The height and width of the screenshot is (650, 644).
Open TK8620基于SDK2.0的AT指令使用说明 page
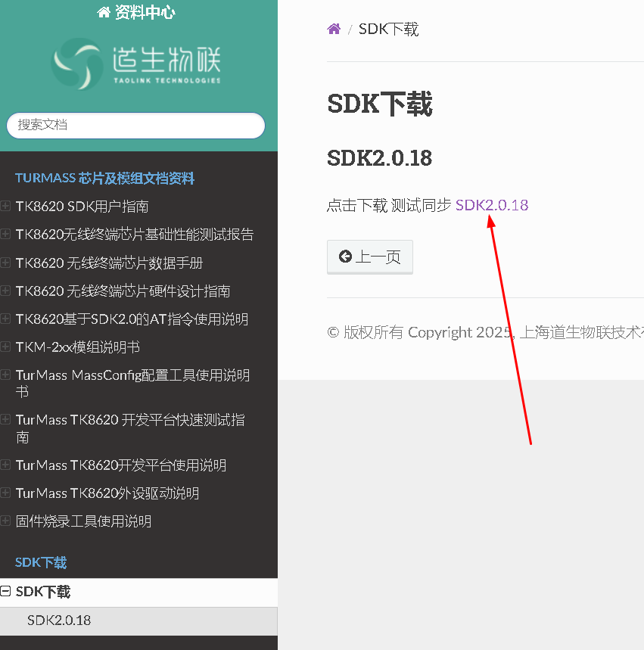coord(132,319)
